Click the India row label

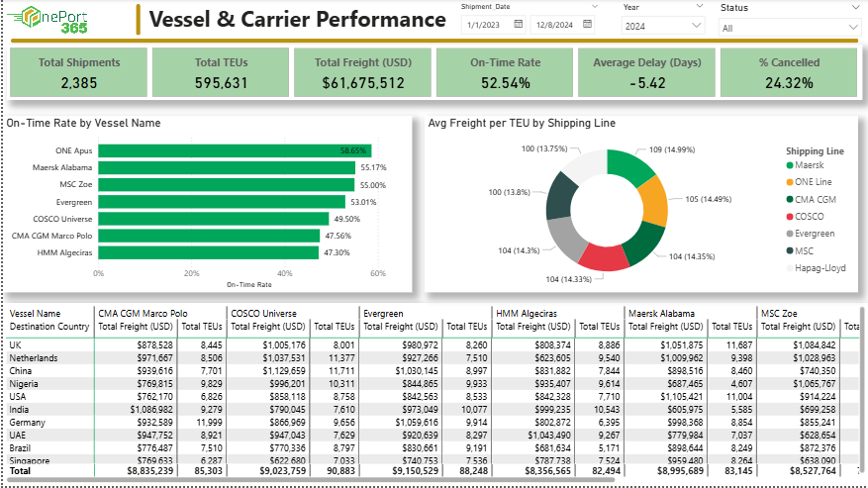pyautogui.click(x=20, y=410)
